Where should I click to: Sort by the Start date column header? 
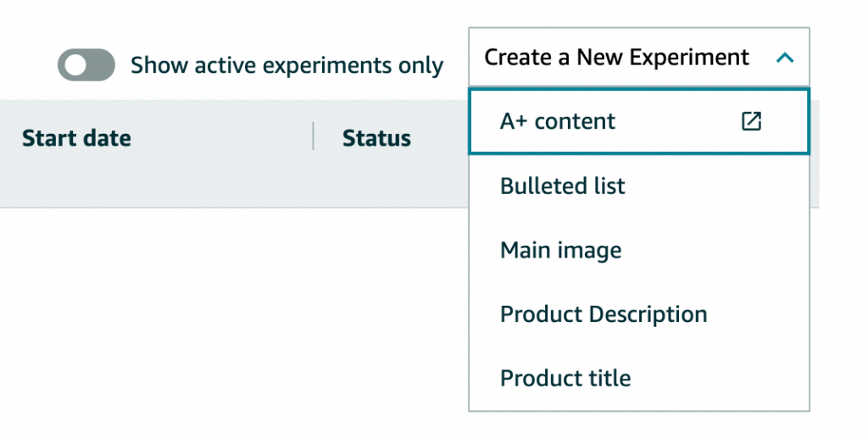point(76,138)
